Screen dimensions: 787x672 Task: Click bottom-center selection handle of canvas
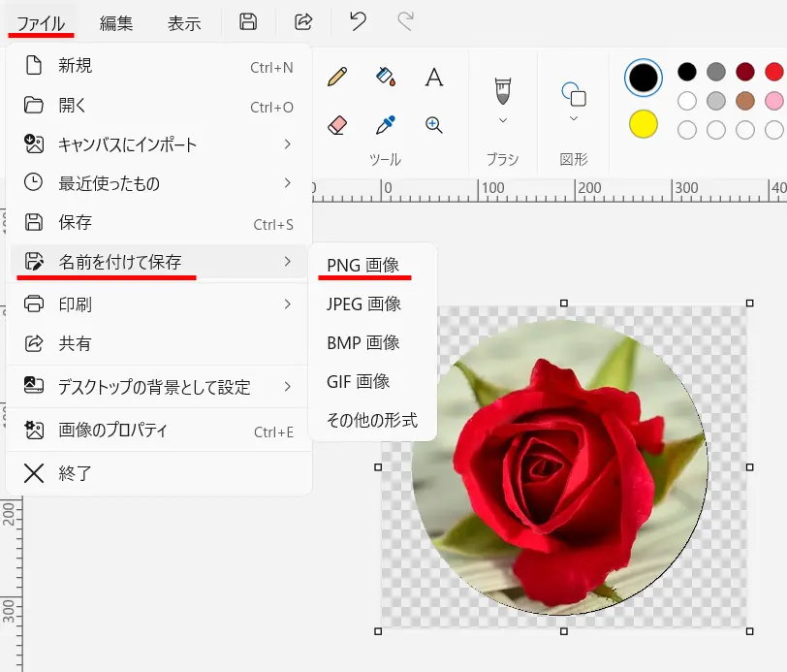click(x=564, y=631)
